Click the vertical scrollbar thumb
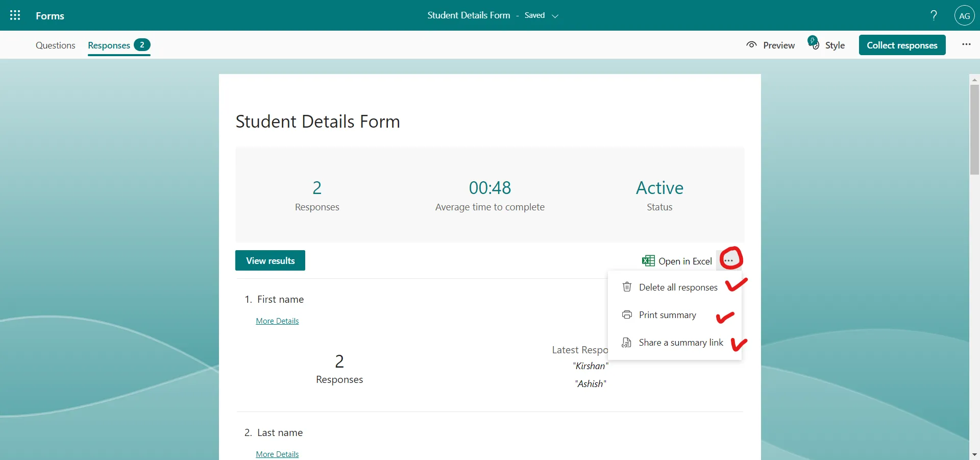980x460 pixels. coord(974,130)
